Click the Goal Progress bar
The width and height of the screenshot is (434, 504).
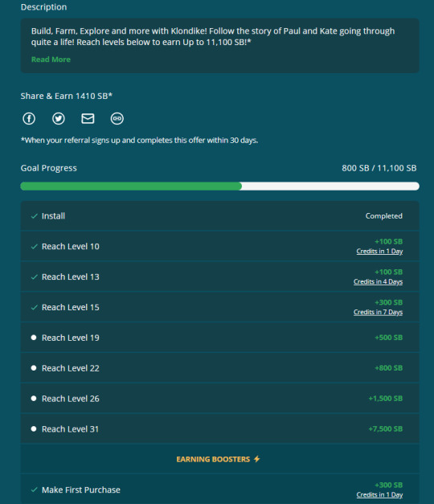220,186
